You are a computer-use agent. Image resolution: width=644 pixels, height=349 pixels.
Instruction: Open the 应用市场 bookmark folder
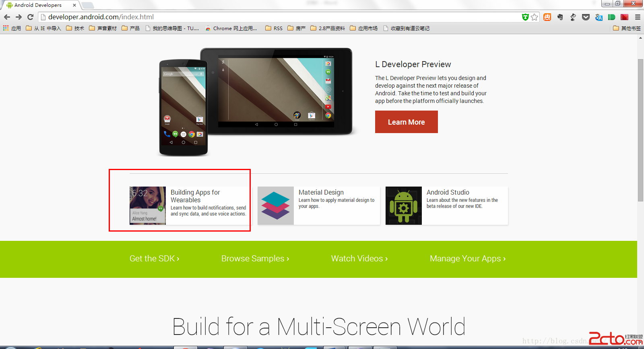(x=364, y=28)
